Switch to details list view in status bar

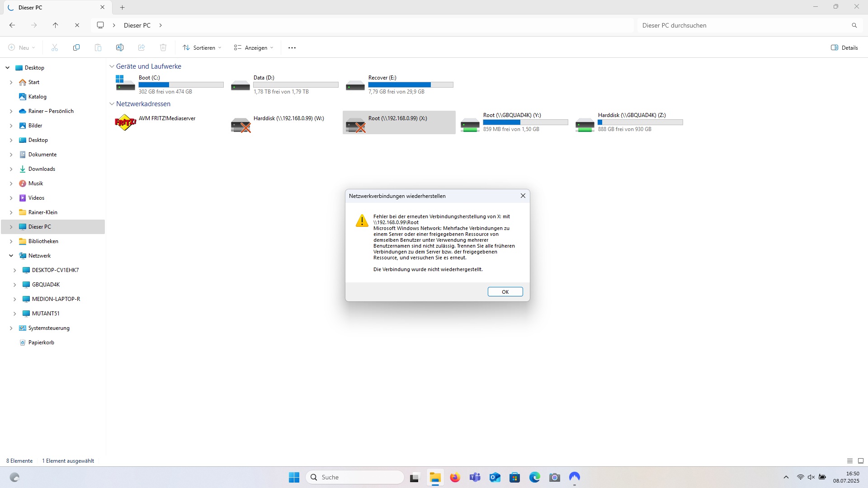tap(849, 461)
